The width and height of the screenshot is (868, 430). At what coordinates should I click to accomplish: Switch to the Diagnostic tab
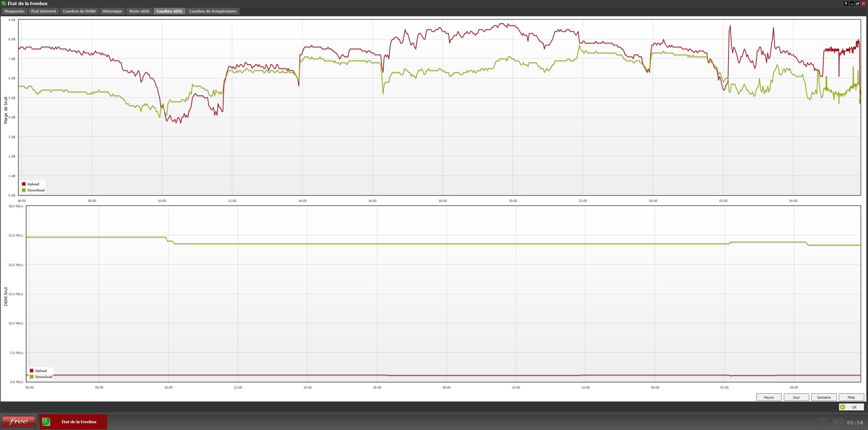[x=14, y=11]
